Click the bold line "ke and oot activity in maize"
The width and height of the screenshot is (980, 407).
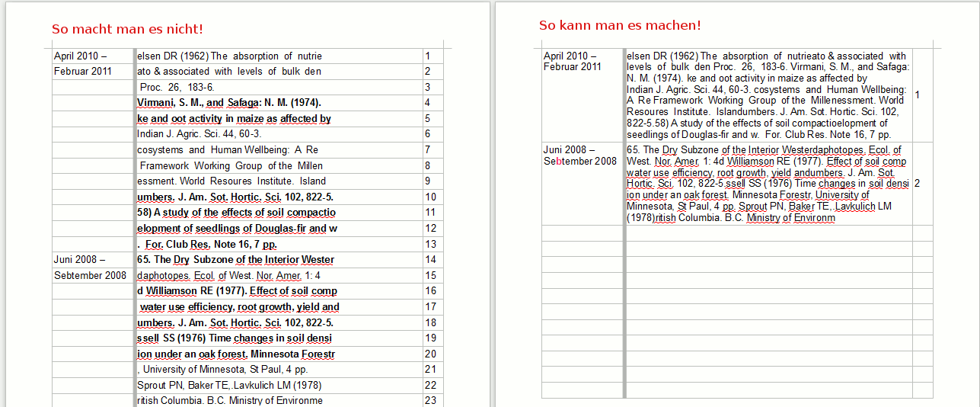click(233, 119)
